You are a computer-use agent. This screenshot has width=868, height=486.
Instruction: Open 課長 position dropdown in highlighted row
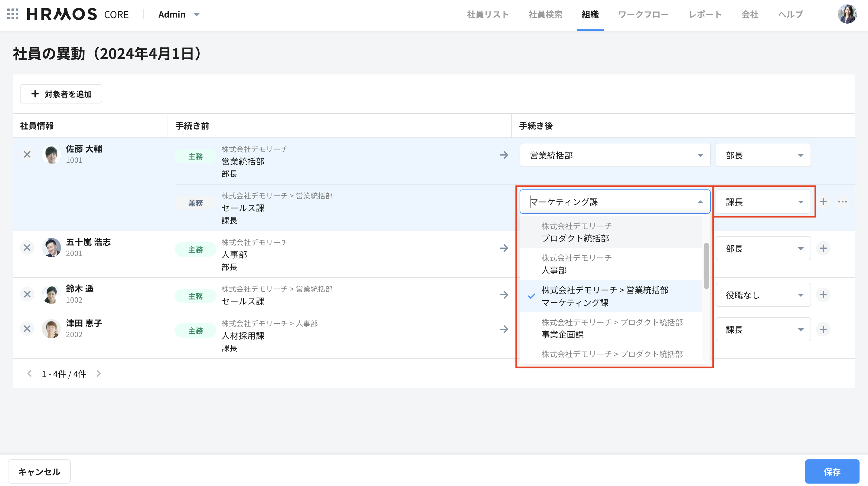coord(763,202)
